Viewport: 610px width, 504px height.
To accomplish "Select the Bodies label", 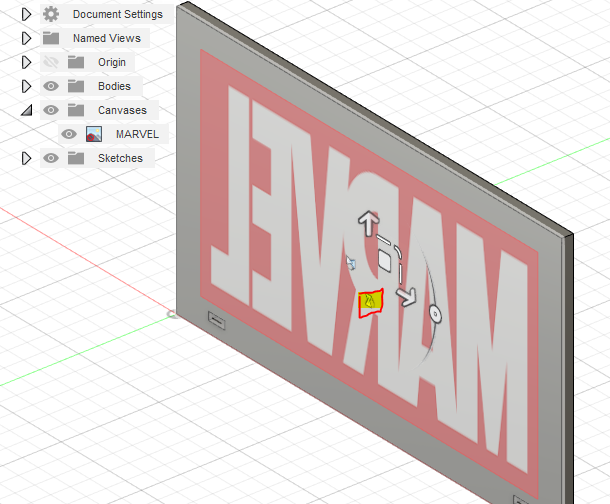I will click(x=114, y=86).
